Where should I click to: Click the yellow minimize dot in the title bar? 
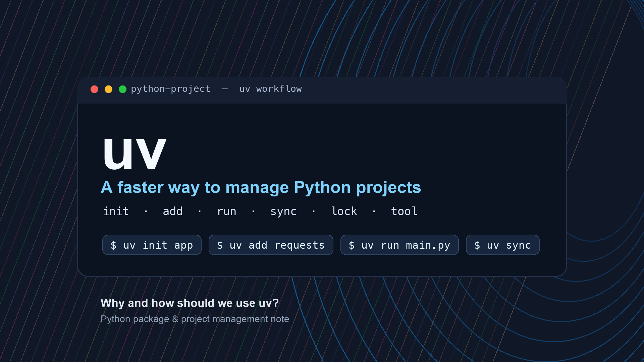tap(108, 89)
